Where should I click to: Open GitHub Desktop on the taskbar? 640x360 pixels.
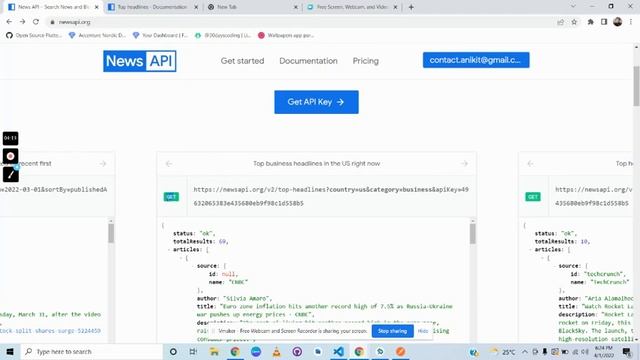click(x=297, y=351)
